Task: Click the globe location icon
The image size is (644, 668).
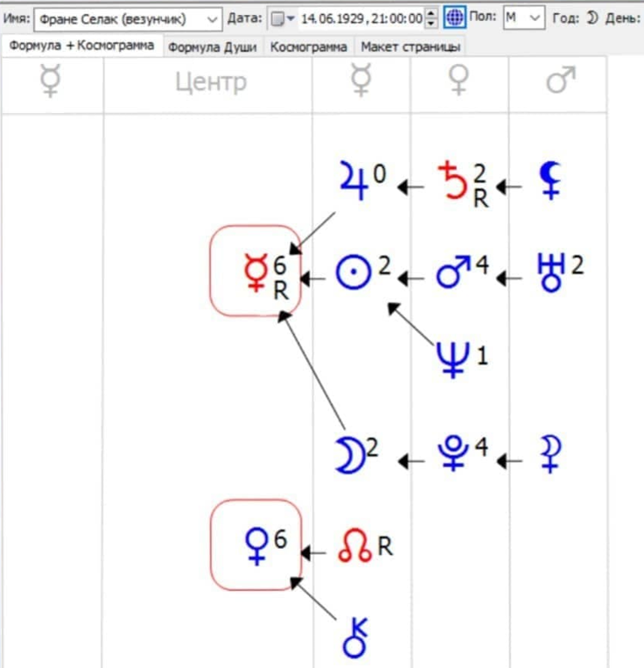Action: pyautogui.click(x=454, y=18)
